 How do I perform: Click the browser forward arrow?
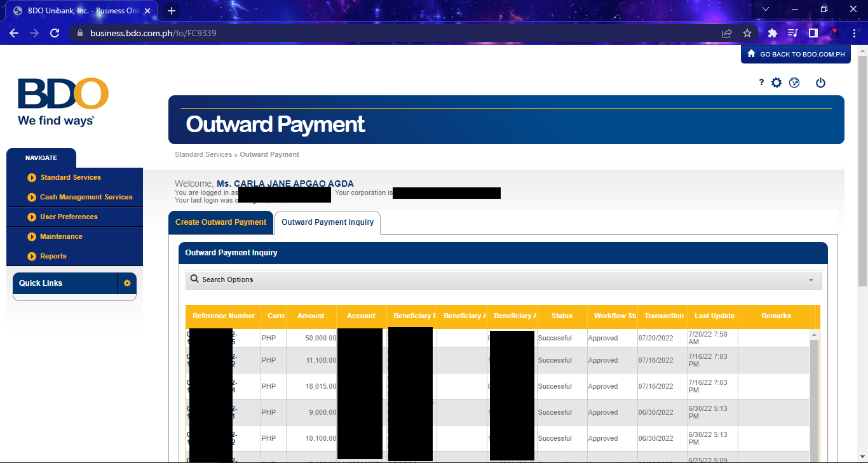click(34, 33)
